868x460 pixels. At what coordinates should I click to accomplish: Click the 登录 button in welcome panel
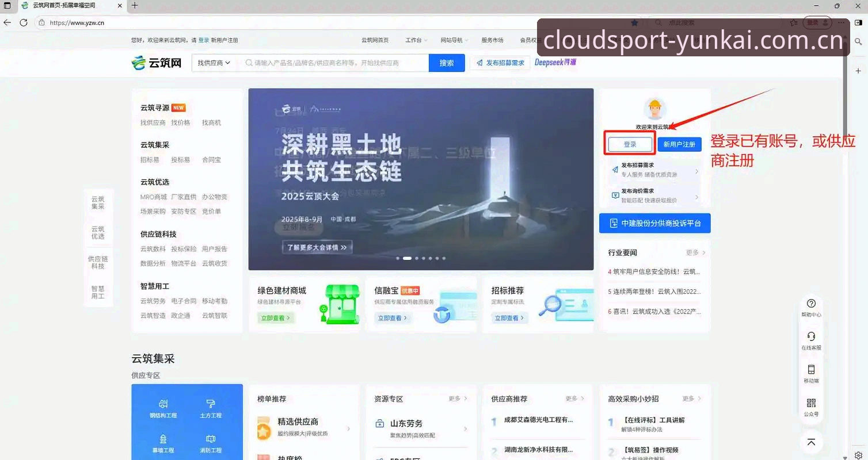pos(630,144)
